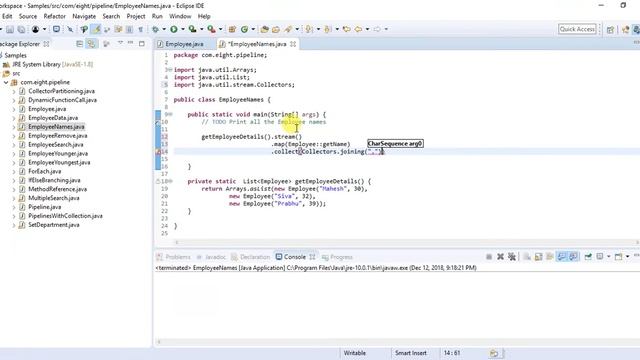Expand the CollectorPartitioning.java tree node
640x360 pixels.
point(14,91)
